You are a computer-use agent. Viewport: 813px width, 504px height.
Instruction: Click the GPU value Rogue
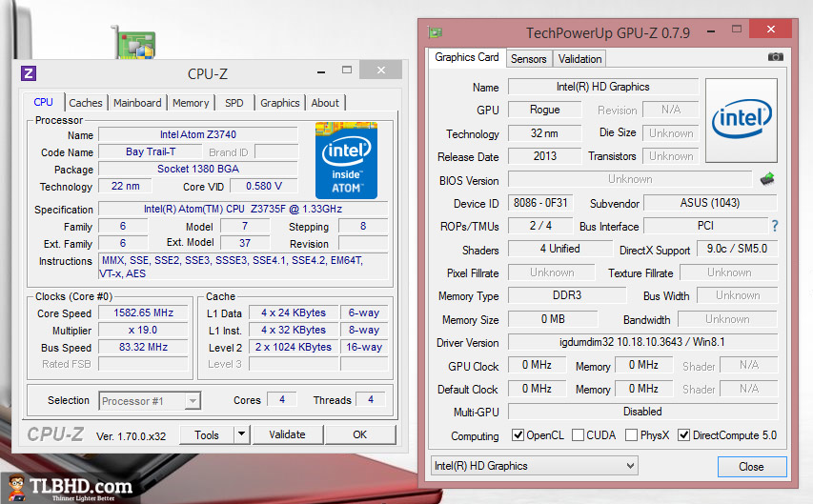click(544, 110)
